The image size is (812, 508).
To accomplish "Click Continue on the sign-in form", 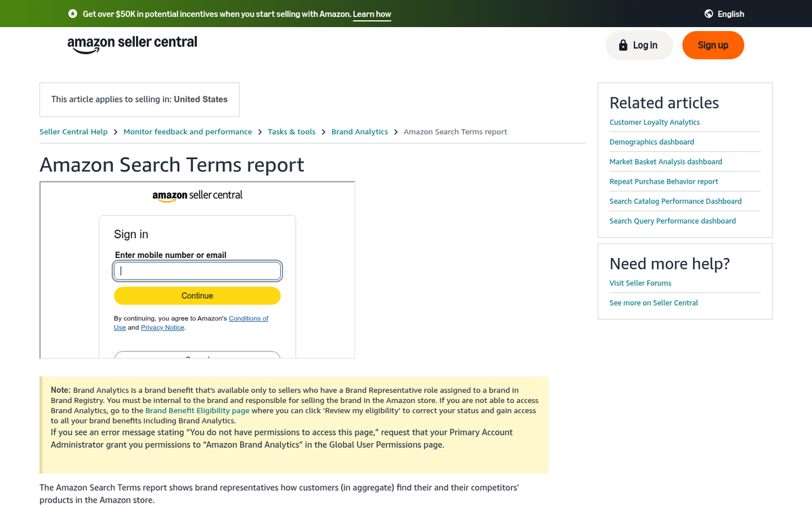I will click(x=197, y=295).
